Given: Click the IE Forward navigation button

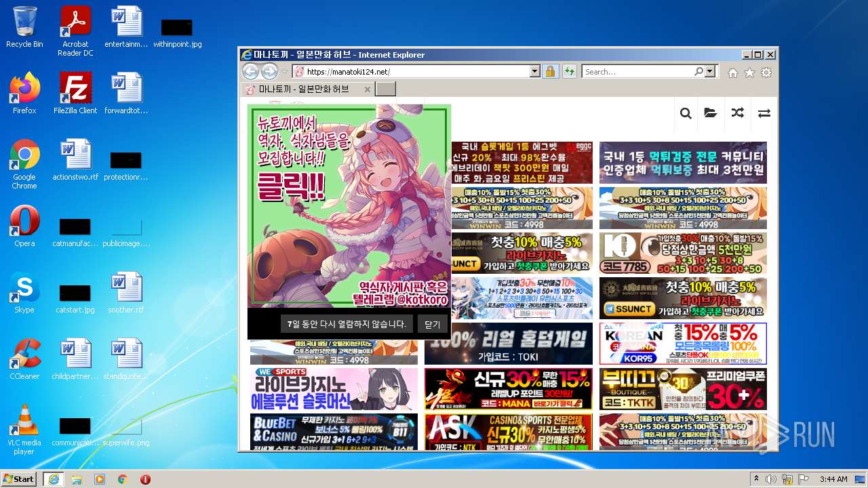Looking at the screenshot, I should tap(270, 71).
